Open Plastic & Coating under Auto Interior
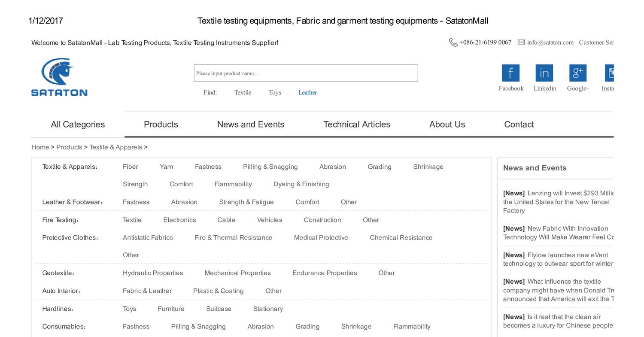The image size is (644, 337). (x=218, y=291)
